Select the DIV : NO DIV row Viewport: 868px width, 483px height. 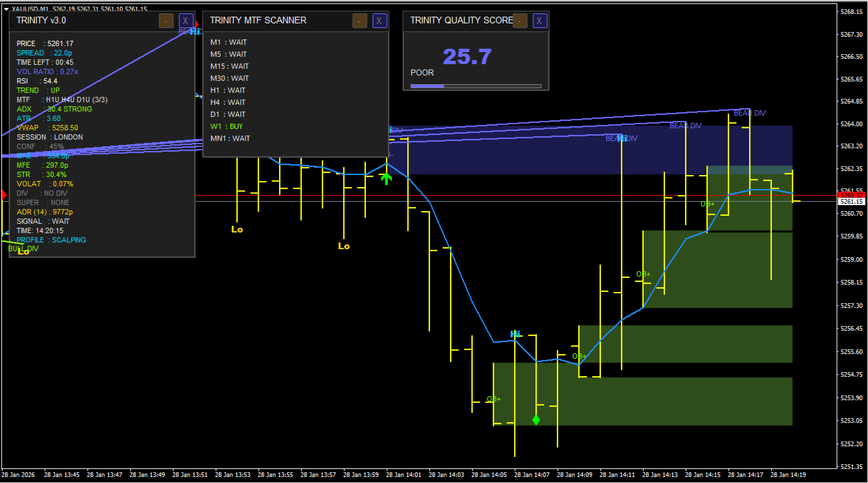tap(42, 193)
